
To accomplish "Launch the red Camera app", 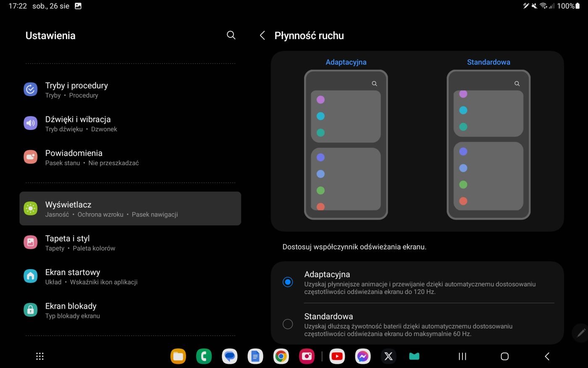I will 307,356.
